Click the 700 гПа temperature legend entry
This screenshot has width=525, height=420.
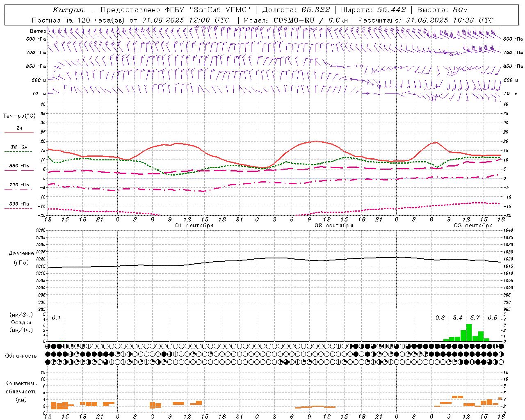(x=19, y=185)
